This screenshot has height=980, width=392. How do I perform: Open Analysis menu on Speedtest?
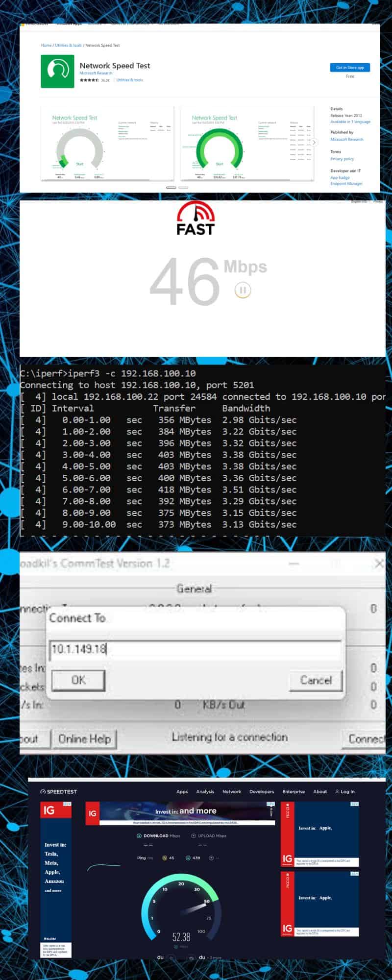(205, 791)
